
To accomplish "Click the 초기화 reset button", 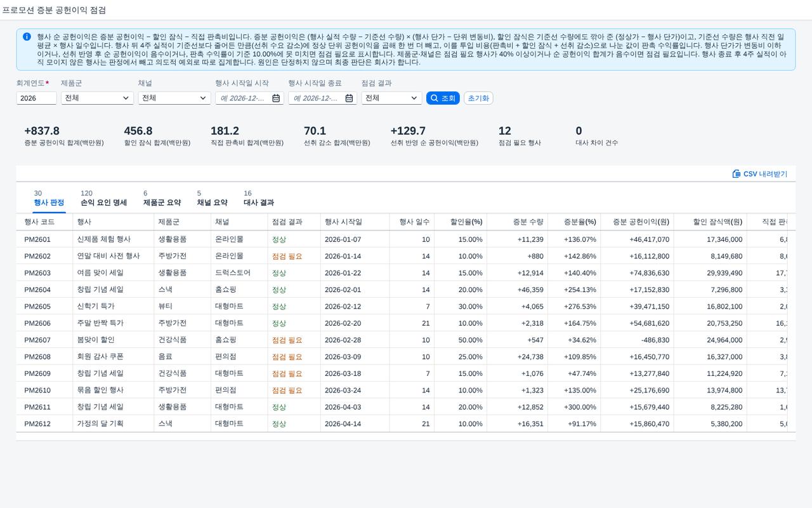I will click(x=478, y=98).
